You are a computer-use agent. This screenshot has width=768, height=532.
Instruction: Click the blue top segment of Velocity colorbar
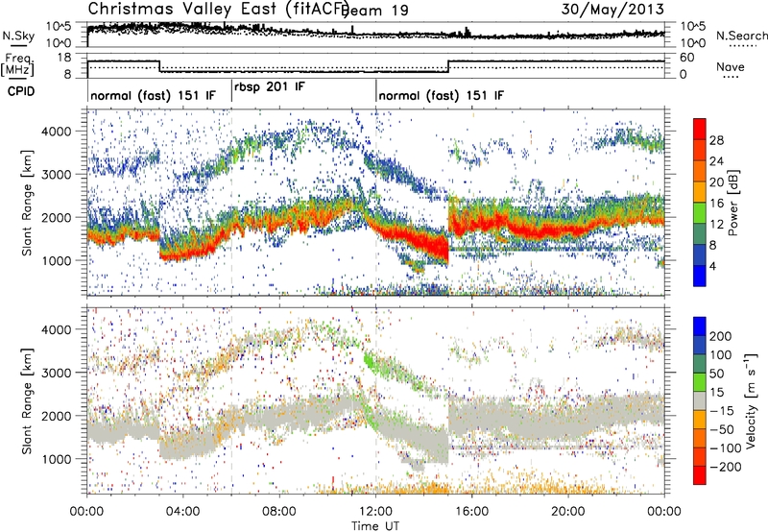point(700,326)
